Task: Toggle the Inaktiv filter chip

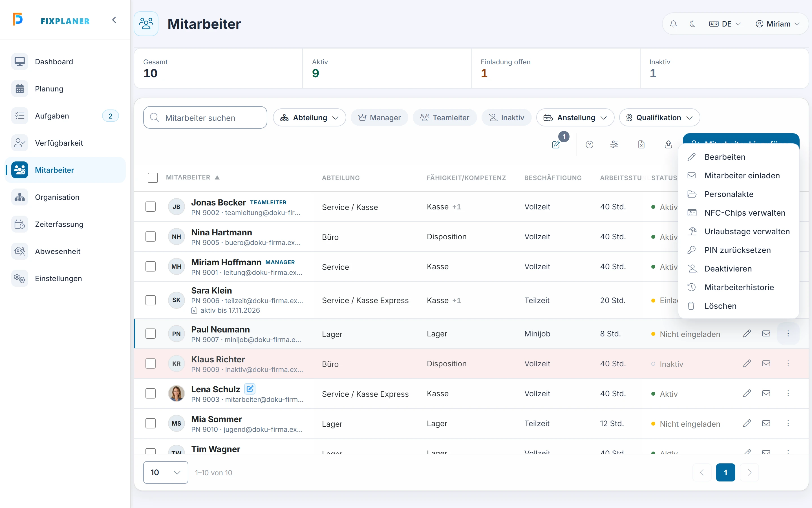Action: point(506,118)
